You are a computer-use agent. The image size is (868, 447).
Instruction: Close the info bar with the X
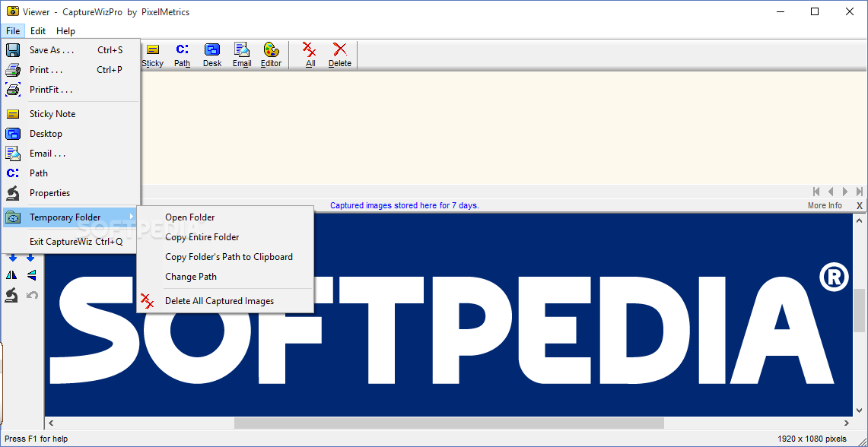860,205
